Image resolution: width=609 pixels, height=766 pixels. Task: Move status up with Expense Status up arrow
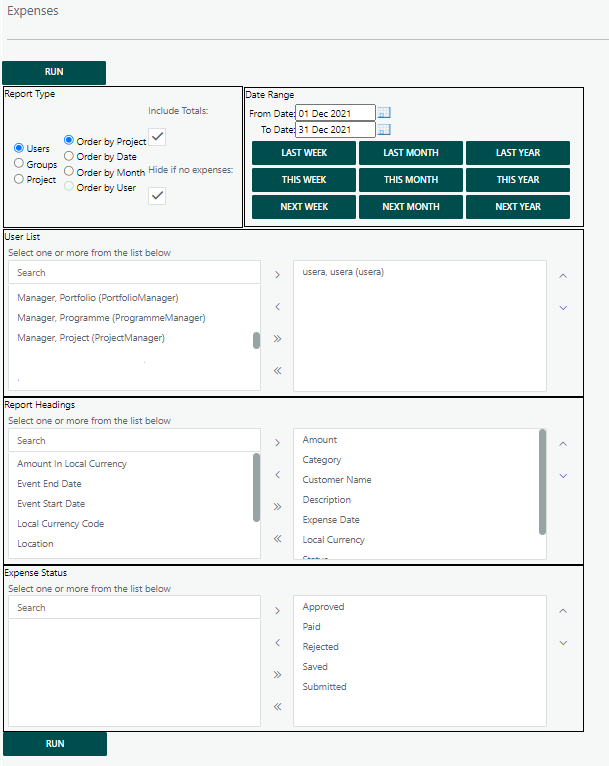click(563, 611)
